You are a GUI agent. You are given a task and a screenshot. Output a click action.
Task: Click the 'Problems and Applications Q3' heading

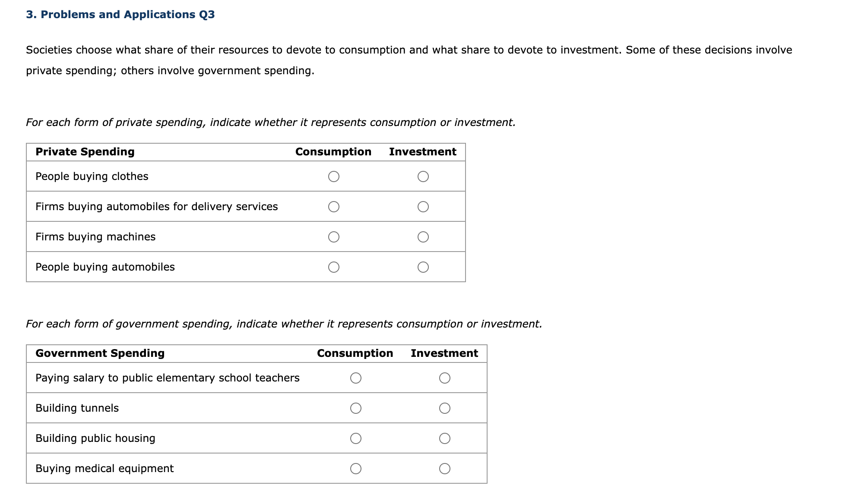click(119, 14)
